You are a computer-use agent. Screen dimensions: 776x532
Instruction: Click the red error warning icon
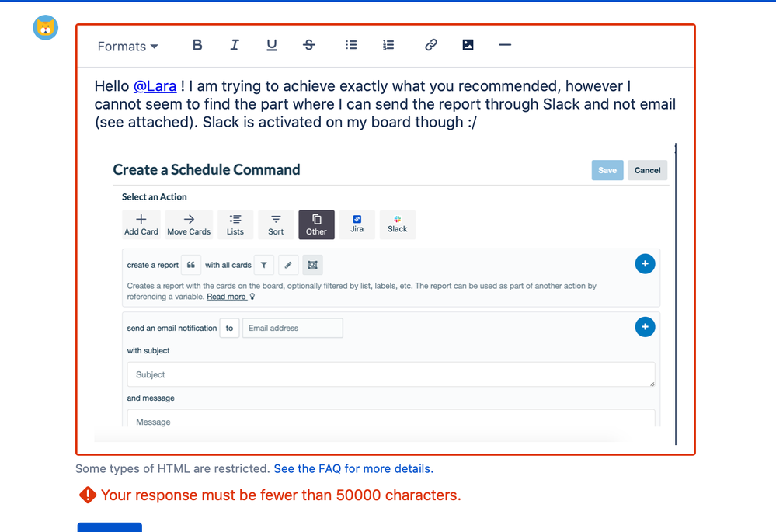click(88, 495)
